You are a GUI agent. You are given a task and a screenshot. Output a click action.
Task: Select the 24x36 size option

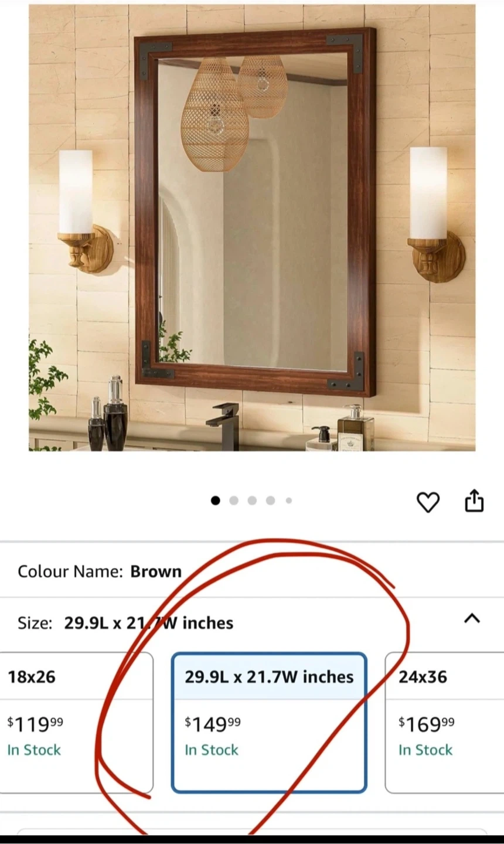(x=444, y=723)
